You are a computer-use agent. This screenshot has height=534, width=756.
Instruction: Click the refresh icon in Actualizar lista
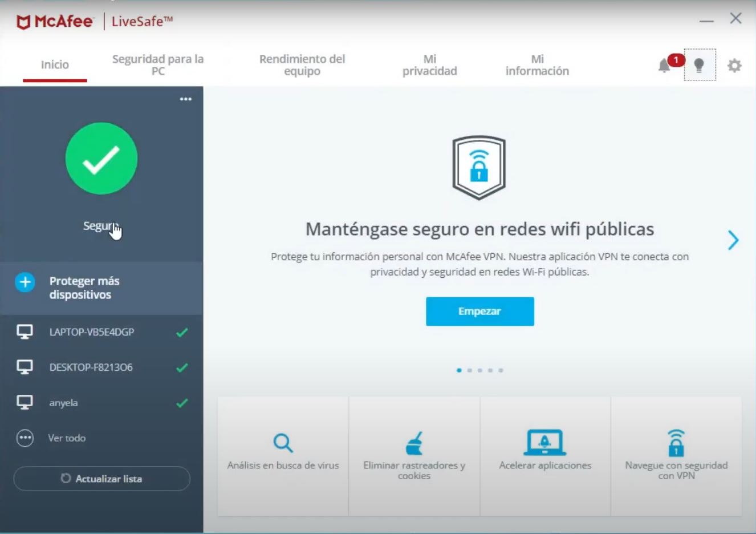pyautogui.click(x=66, y=479)
